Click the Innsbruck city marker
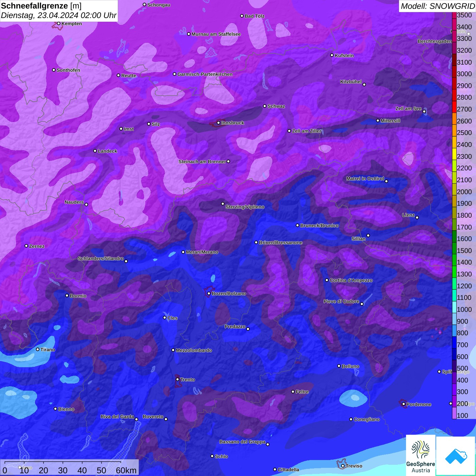 (219, 123)
